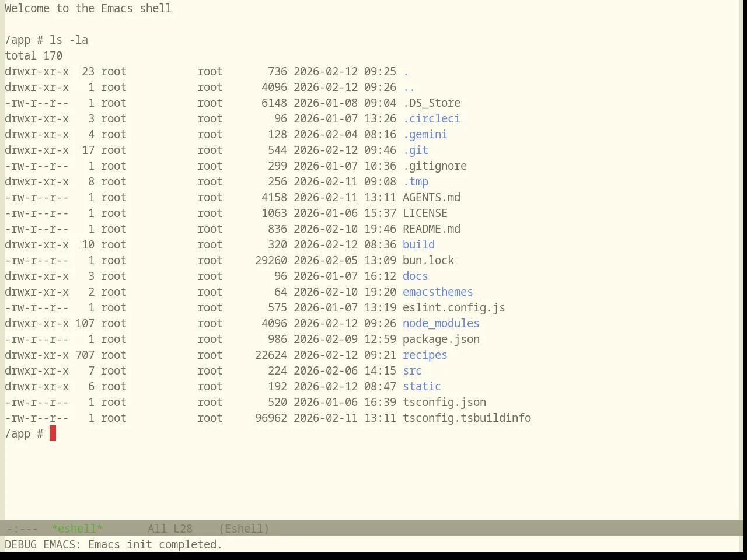Click the mode line status flags '-:---'
The image size is (747, 560).
[22, 528]
